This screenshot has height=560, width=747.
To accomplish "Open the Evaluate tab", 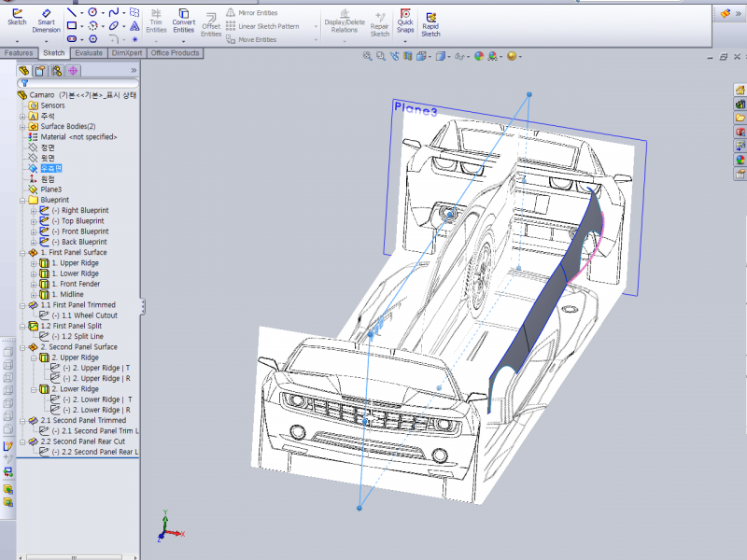I will coord(89,53).
